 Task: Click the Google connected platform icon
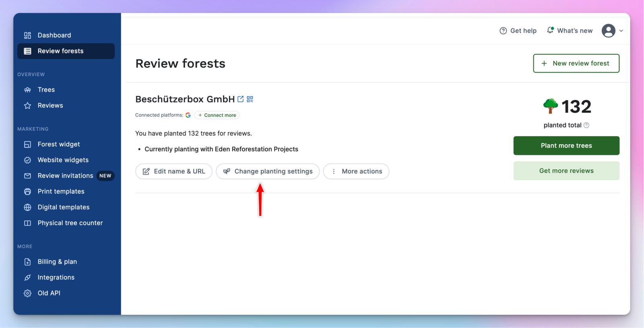[188, 115]
